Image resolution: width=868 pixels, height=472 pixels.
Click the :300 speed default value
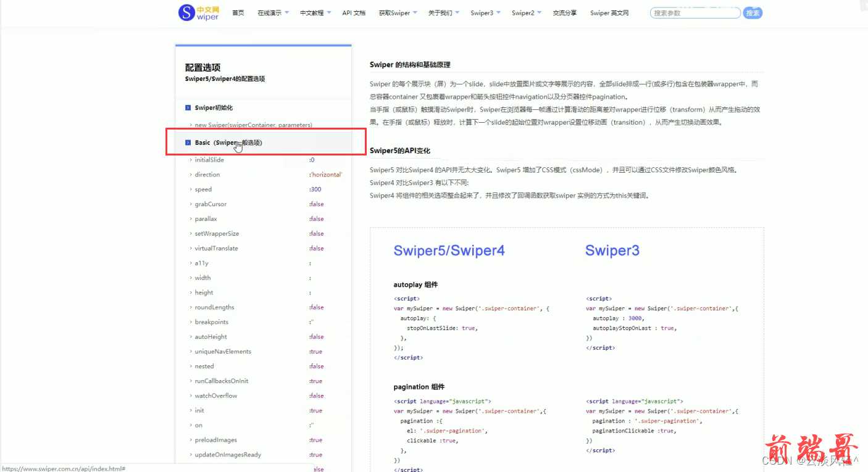coord(315,189)
